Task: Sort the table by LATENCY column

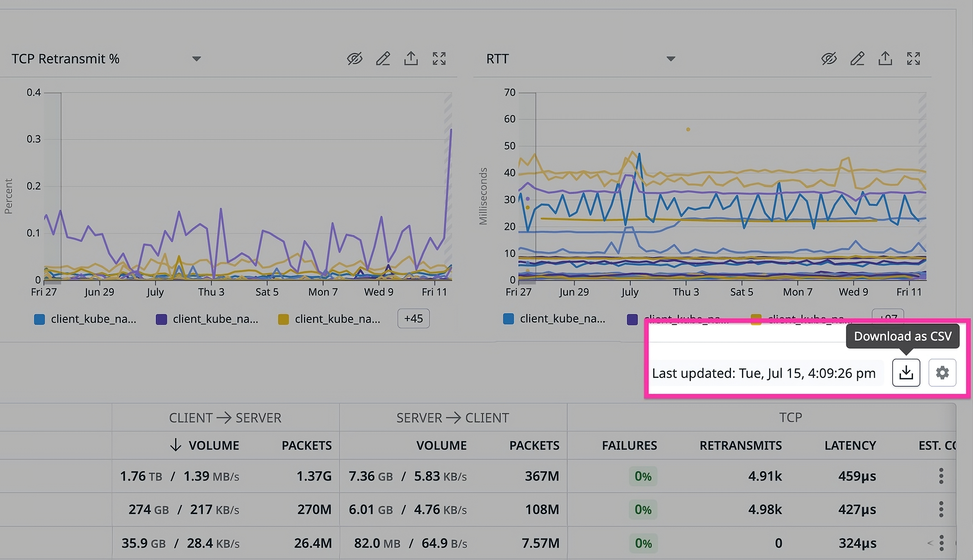Action: coord(850,445)
